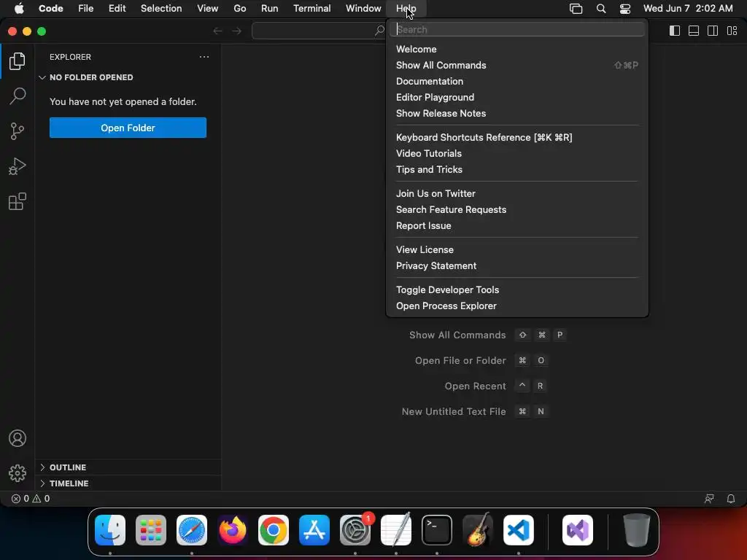The image size is (747, 560).
Task: Click the Explorer more actions ellipsis
Action: 204,57
